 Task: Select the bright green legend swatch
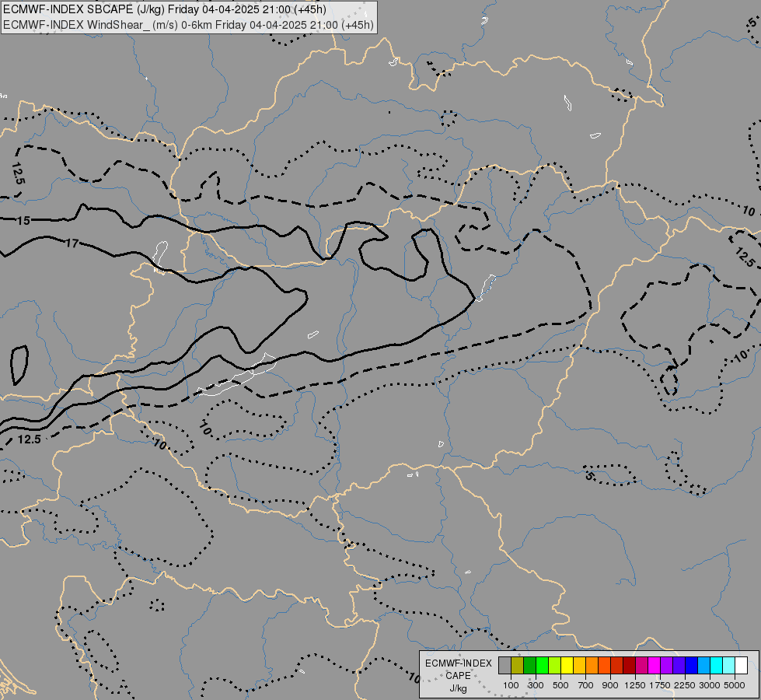(x=542, y=665)
